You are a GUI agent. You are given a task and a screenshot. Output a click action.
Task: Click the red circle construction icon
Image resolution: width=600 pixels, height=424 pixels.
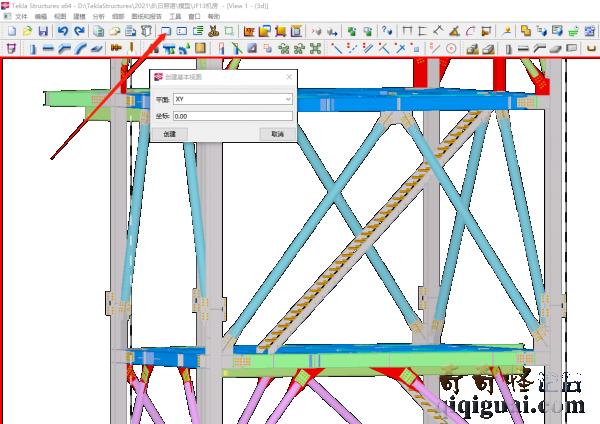(x=451, y=49)
